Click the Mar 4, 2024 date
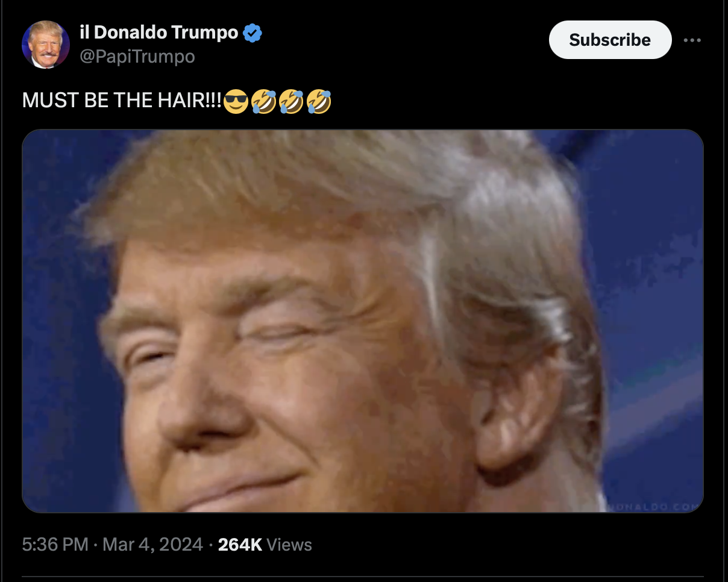Viewport: 728px width, 582px height. (x=152, y=545)
